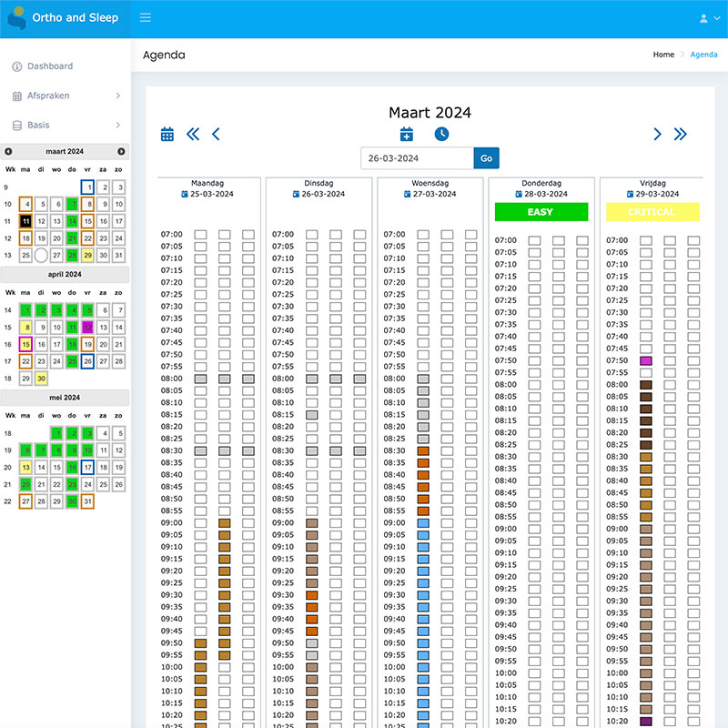This screenshot has width=728, height=728.
Task: Expand the Afspraken menu
Action: 65,96
